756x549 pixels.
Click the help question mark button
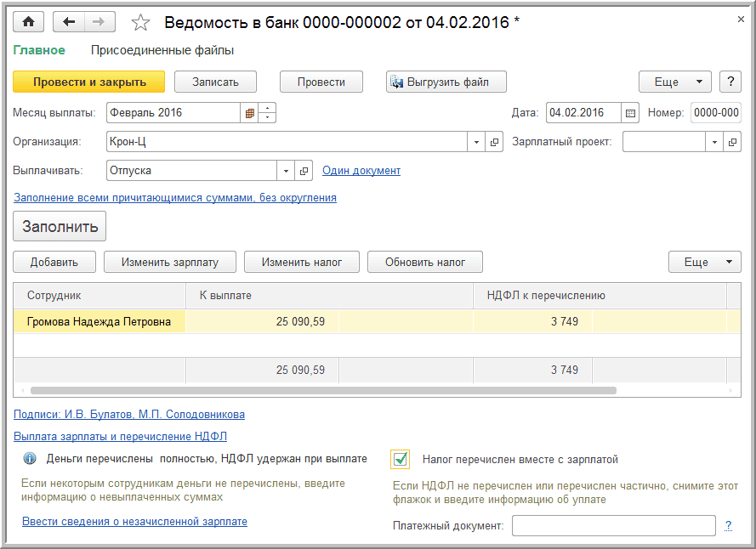pyautogui.click(x=730, y=82)
